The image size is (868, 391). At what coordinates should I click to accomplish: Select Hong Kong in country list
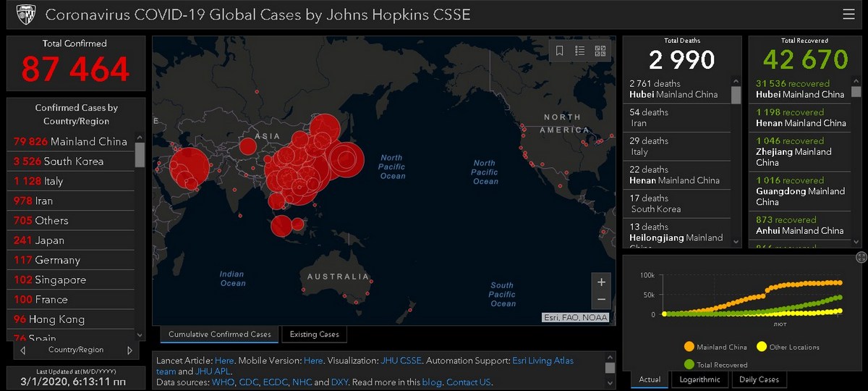[71, 319]
